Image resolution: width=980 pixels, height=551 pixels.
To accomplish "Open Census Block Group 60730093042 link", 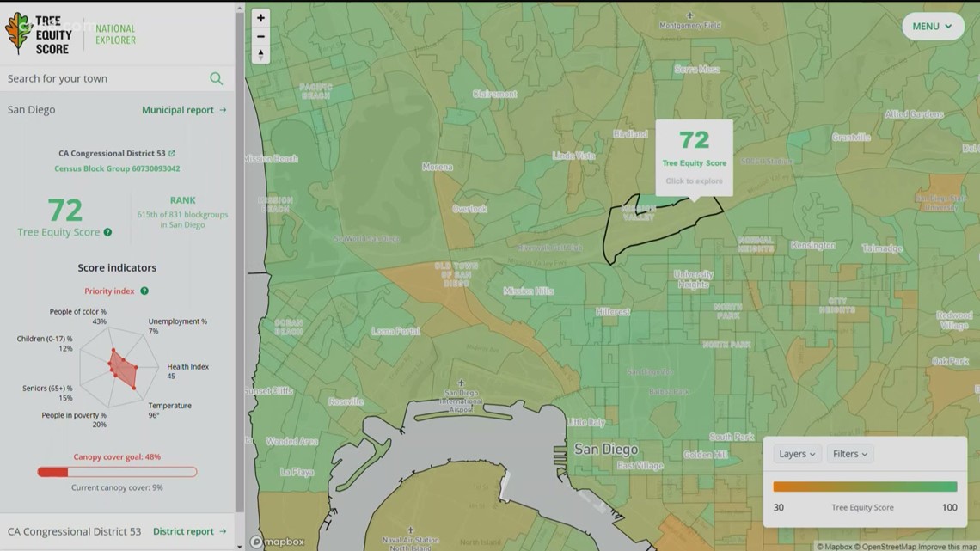I will 117,168.
